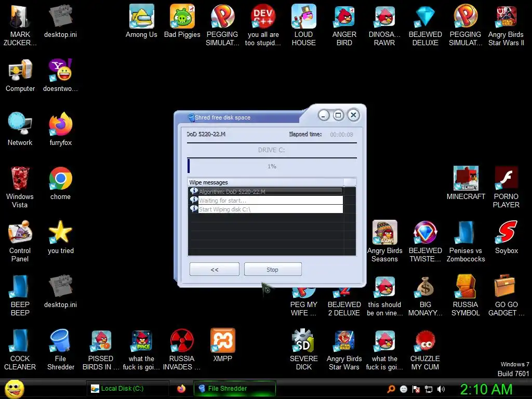This screenshot has width=532, height=399.
Task: Stop the disk wipe in progress
Action: (x=272, y=270)
